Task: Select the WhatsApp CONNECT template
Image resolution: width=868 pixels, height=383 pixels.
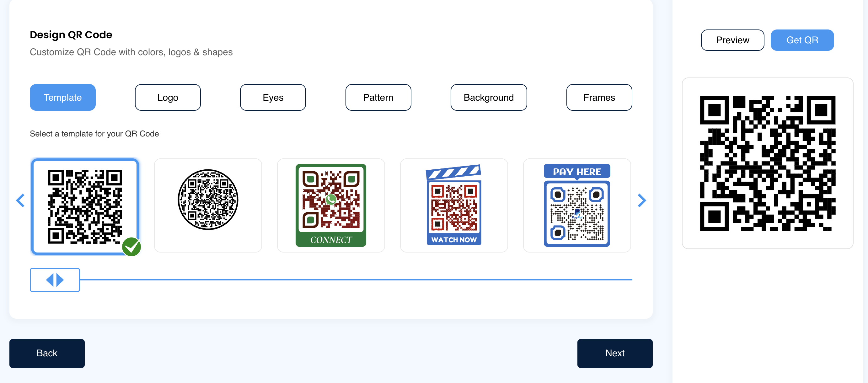Action: coord(330,205)
